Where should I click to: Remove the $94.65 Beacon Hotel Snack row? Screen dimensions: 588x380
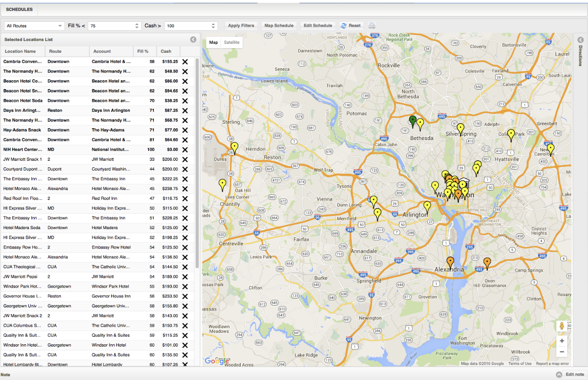click(x=185, y=91)
